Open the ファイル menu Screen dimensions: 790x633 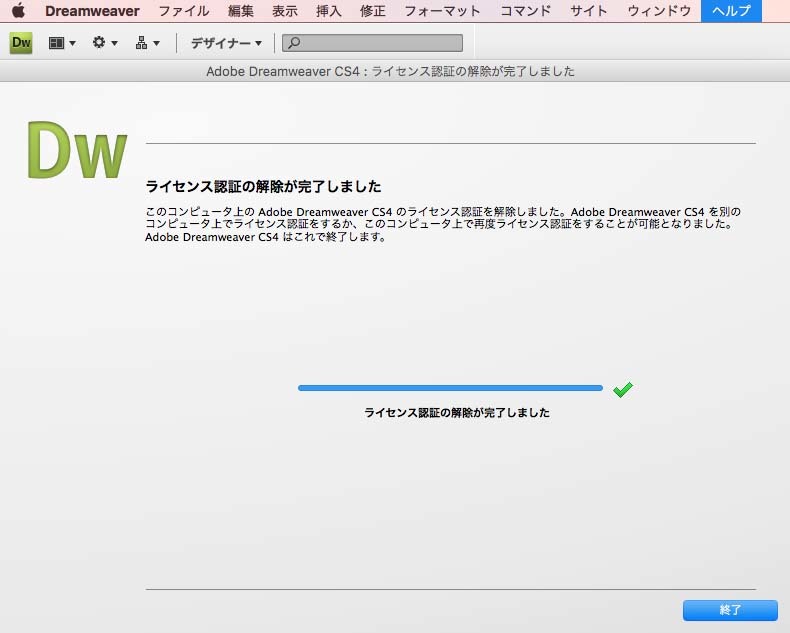(184, 11)
